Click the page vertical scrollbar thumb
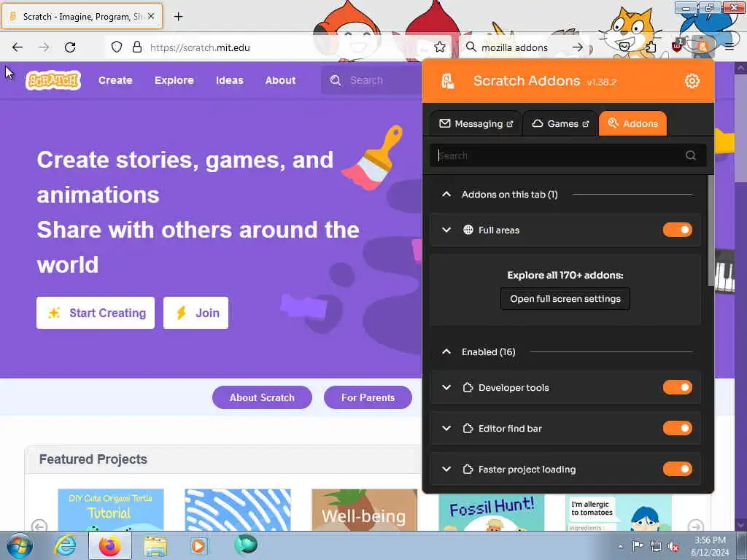This screenshot has width=747, height=560. tap(740, 128)
